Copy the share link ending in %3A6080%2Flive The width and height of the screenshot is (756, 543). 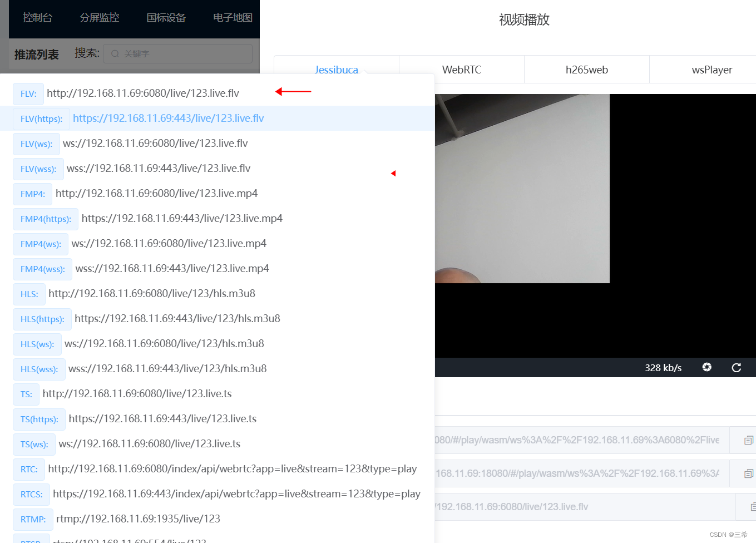pyautogui.click(x=749, y=440)
